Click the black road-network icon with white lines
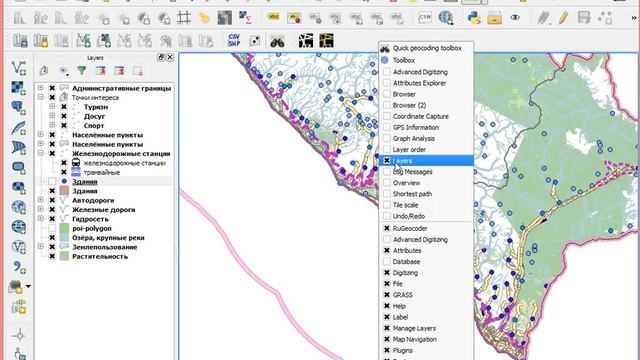The width and height of the screenshot is (640, 360). coord(306,41)
